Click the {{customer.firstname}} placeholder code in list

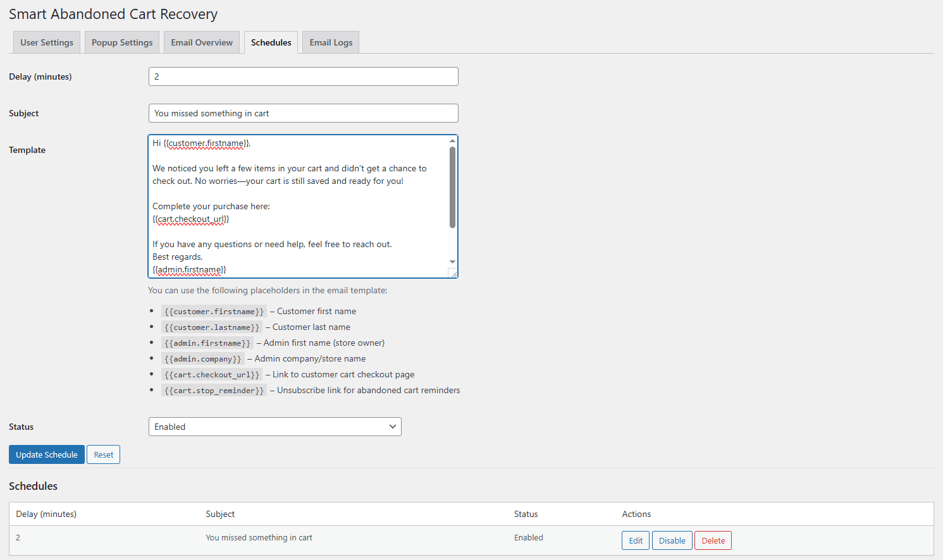[x=214, y=312]
